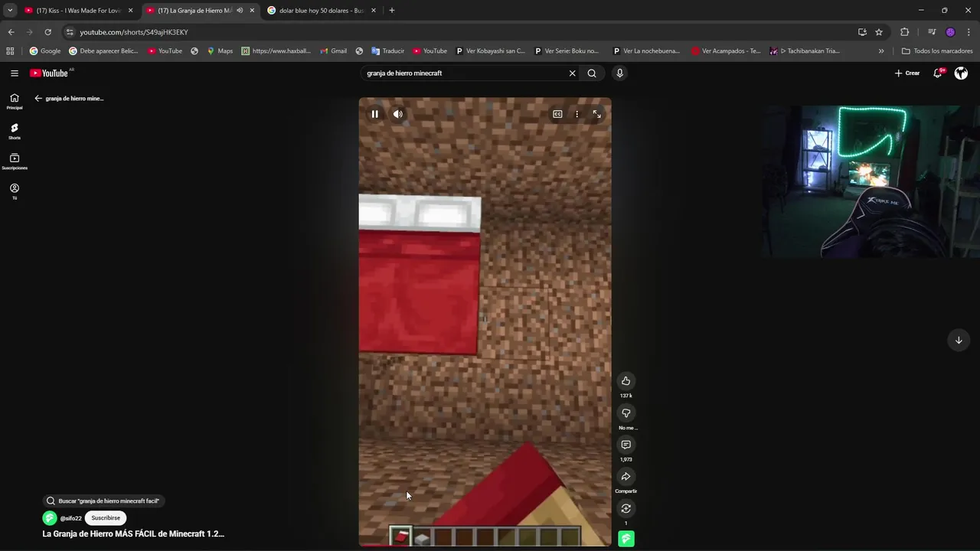Subscribe with the Suscribirse button
980x551 pixels.
click(106, 518)
